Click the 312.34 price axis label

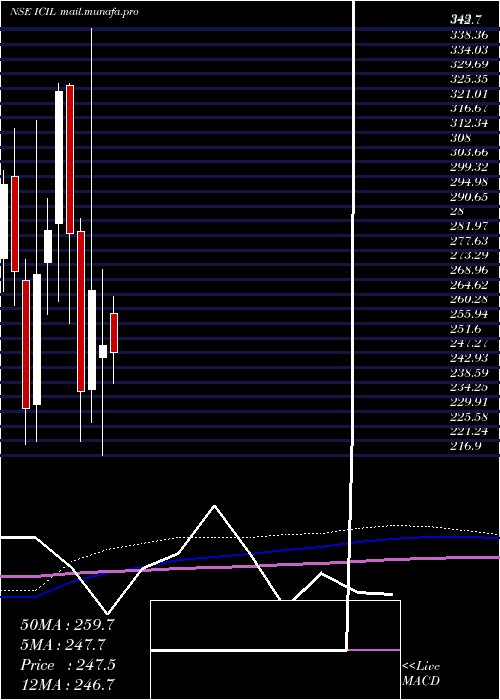[469, 123]
